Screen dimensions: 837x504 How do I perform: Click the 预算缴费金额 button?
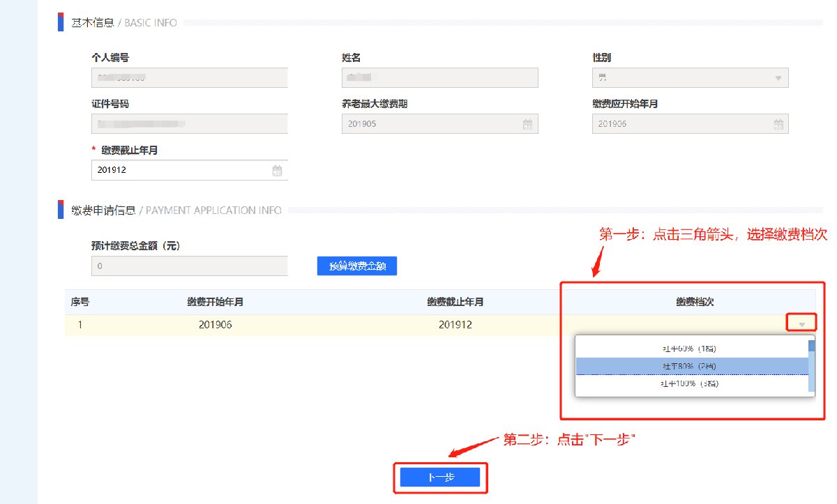click(357, 266)
